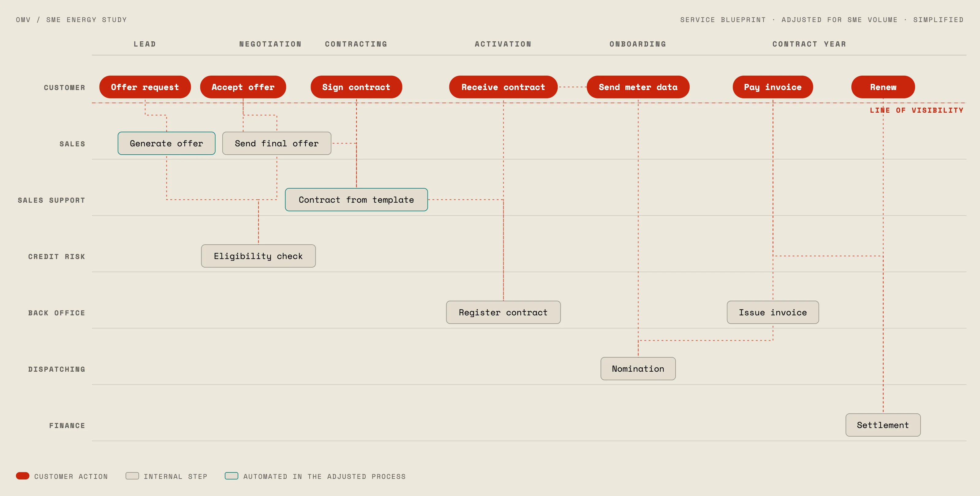Image resolution: width=980 pixels, height=496 pixels.
Task: Click the Offer request customer action
Action: click(x=145, y=87)
